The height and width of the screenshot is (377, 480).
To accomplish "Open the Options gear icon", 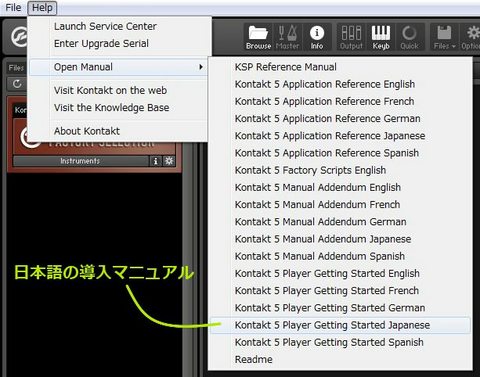I will point(471,37).
